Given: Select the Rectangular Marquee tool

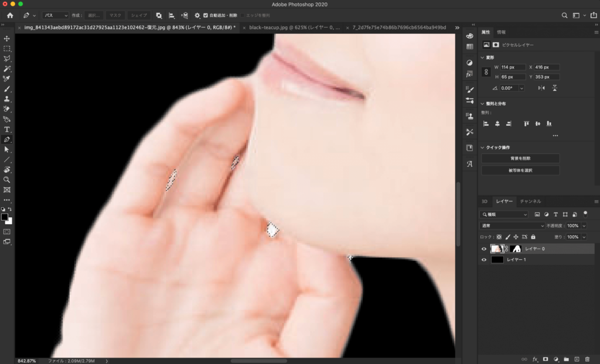Looking at the screenshot, I should coord(7,49).
